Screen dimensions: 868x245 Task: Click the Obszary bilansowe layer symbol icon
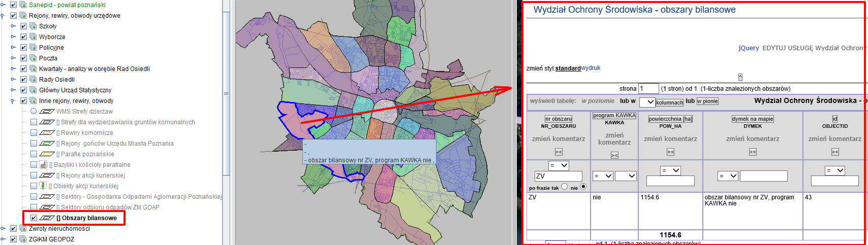[x=47, y=218]
